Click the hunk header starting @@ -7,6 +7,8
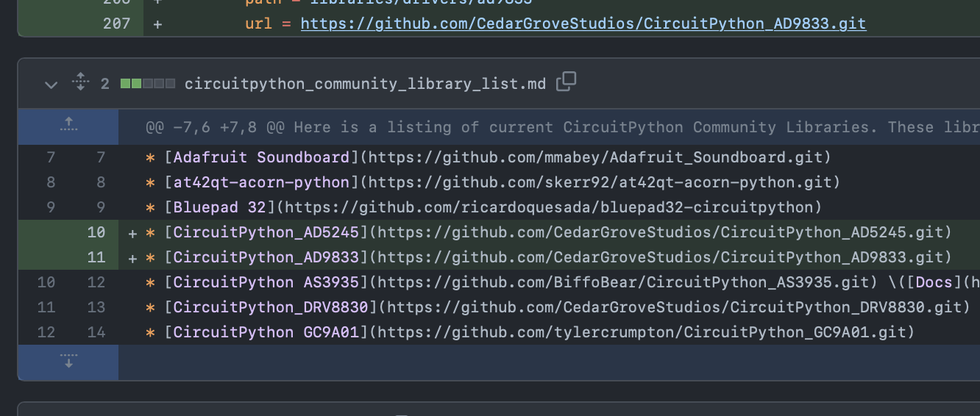Viewport: 980px width, 416px height. (562, 127)
